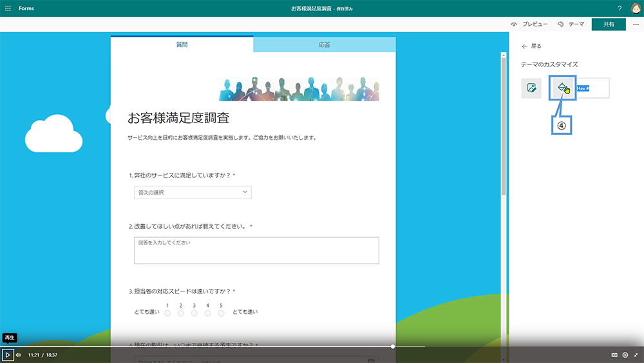644x363 pixels.
Task: Switch to the 応答 tab
Action: (325, 44)
